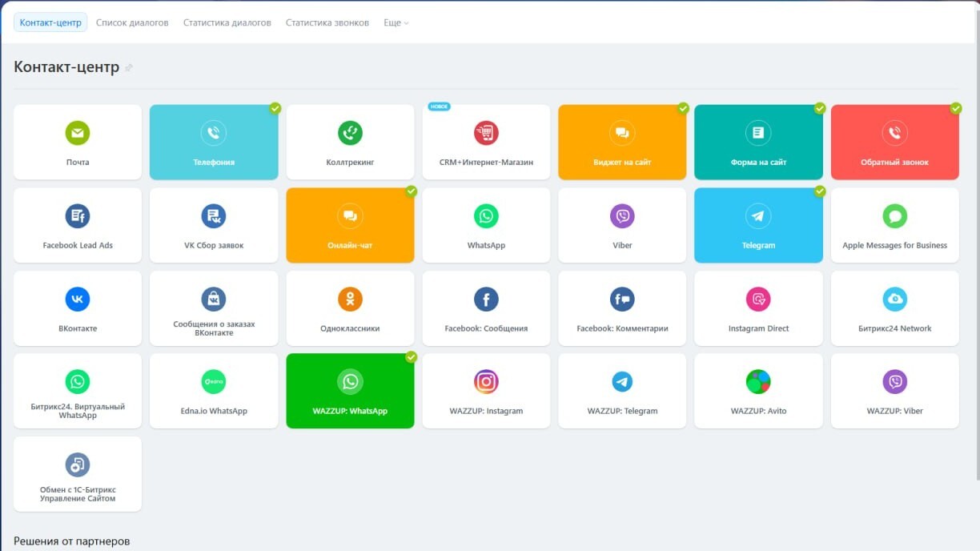Screen dimensions: 980x551
Task: Open the Битрикс24 Виртуальный WhatsApp icon
Action: [x=78, y=382]
